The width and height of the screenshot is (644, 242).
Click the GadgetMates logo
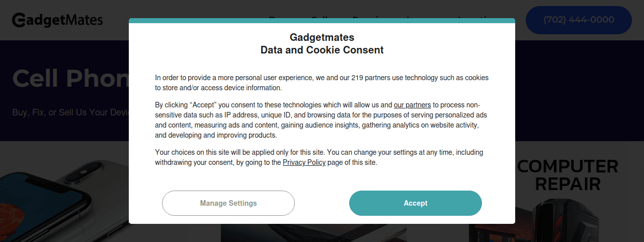(x=57, y=20)
